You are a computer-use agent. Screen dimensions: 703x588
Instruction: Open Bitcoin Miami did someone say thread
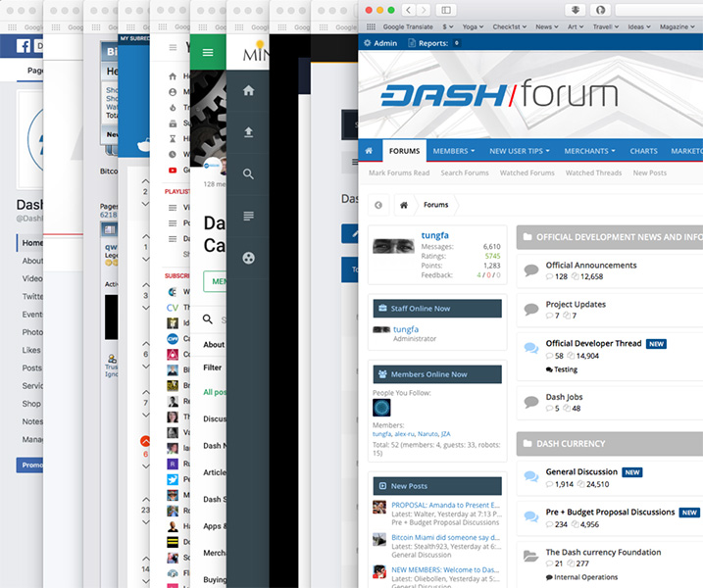click(x=445, y=537)
